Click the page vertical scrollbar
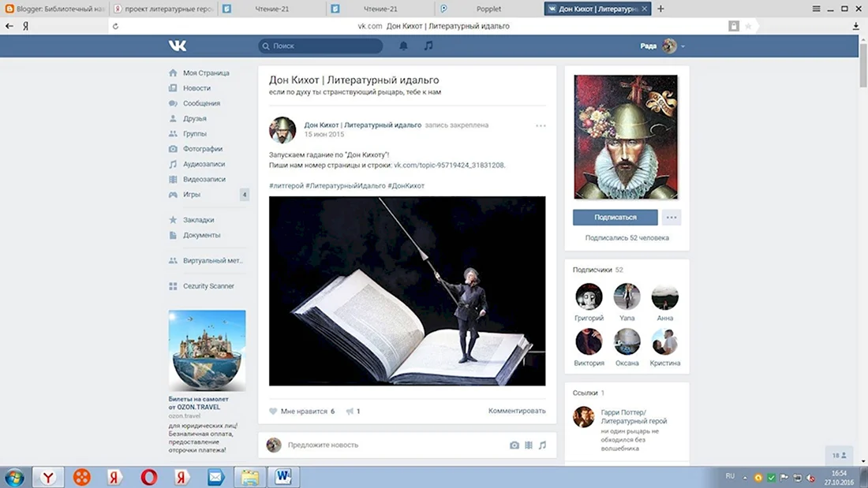This screenshot has width=868, height=488. [x=863, y=65]
